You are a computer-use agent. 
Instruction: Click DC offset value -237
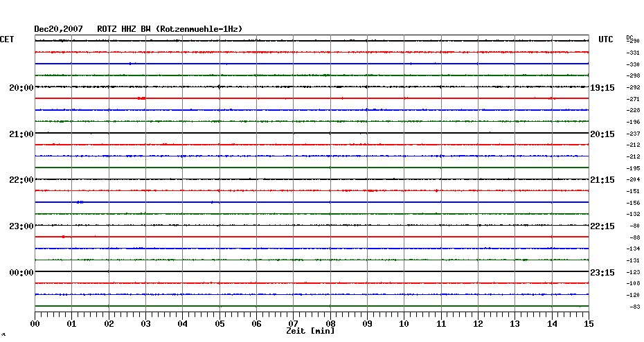point(633,134)
